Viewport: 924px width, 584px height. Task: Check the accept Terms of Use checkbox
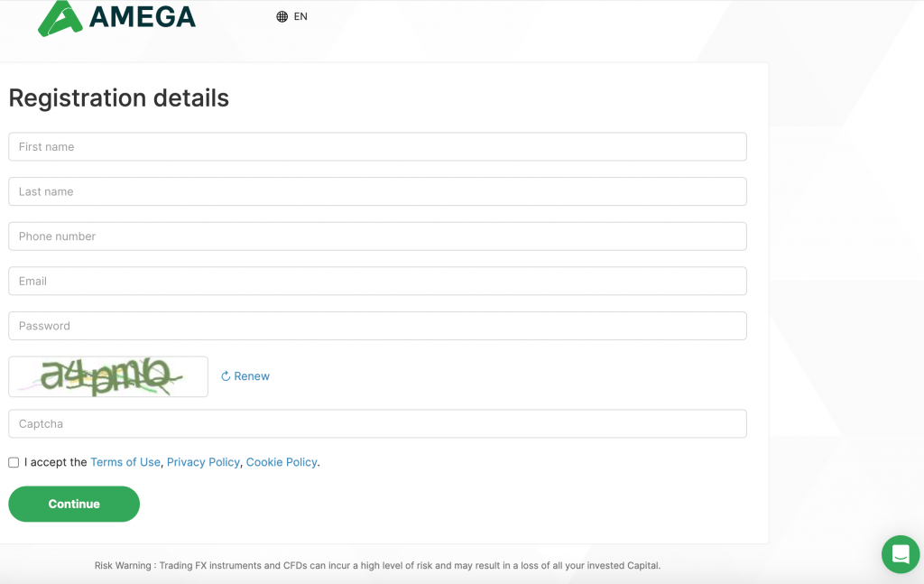[x=14, y=462]
